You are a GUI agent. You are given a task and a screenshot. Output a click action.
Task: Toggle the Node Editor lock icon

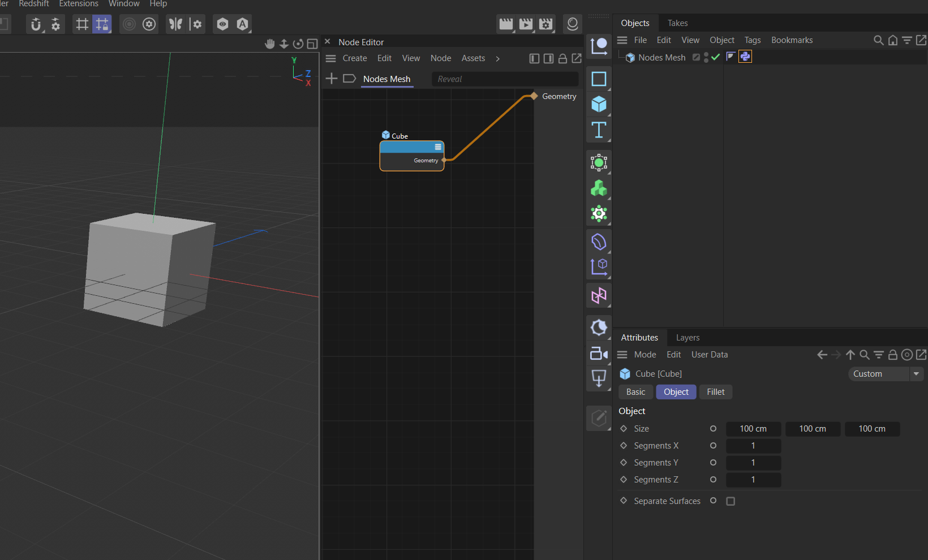coord(562,58)
